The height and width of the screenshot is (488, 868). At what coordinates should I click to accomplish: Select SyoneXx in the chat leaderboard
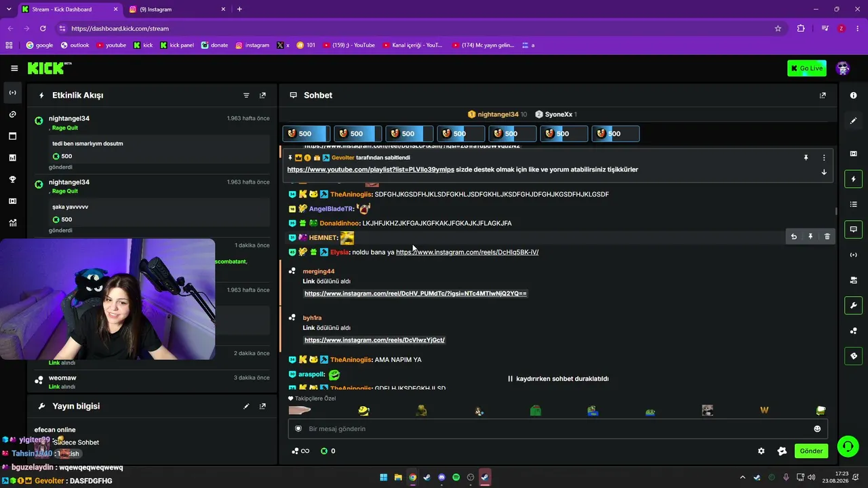pyautogui.click(x=556, y=115)
